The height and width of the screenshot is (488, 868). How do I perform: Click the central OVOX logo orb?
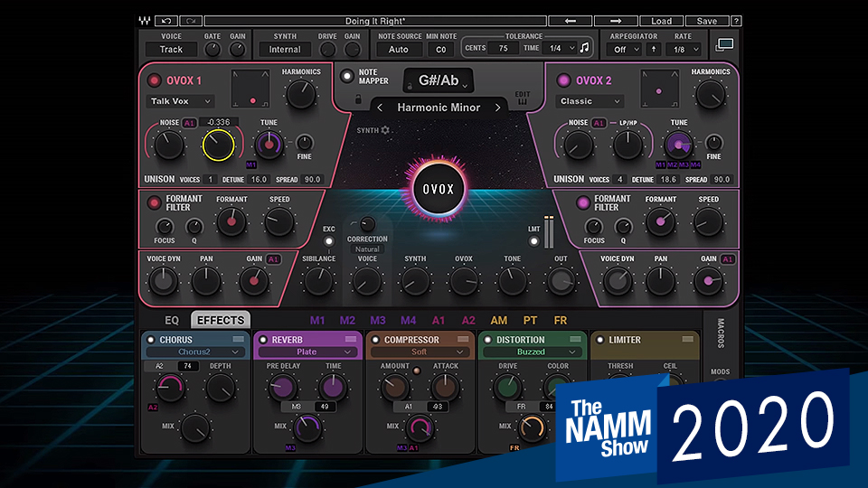pos(439,189)
